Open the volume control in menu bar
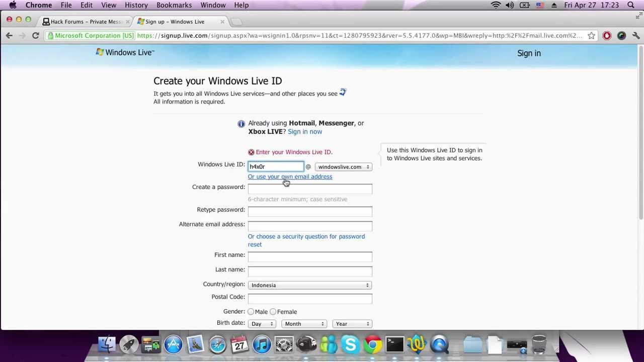 (x=510, y=5)
